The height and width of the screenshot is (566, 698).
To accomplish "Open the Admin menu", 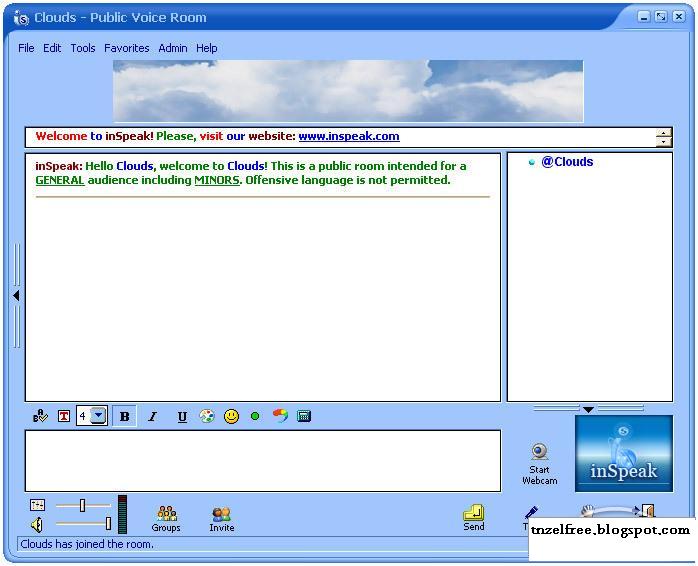I will point(173,48).
